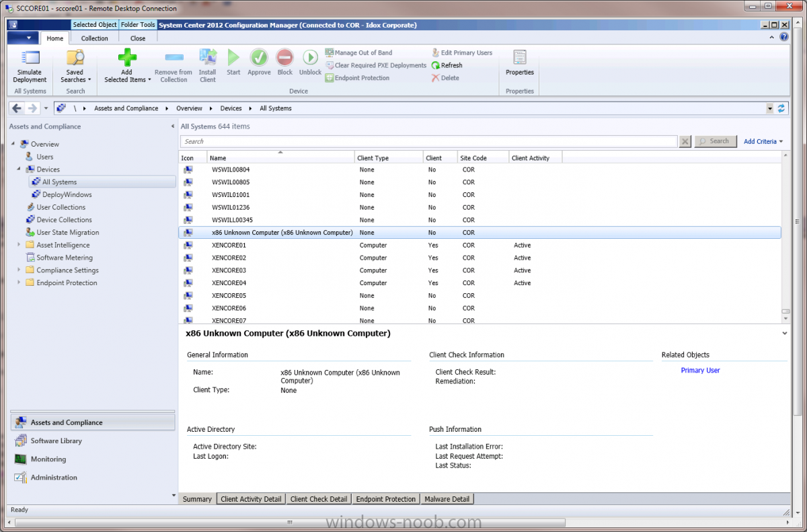This screenshot has width=807, height=532.
Task: Open Device Collections in navigation tree
Action: pos(64,220)
